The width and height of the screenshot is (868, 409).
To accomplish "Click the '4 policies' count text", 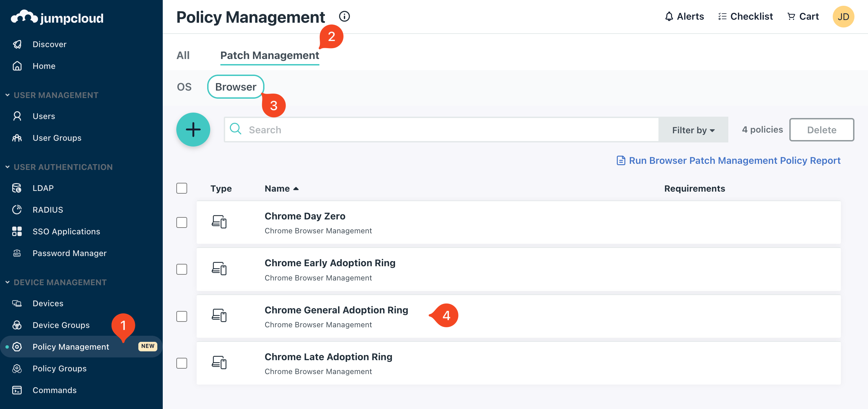I will pos(762,130).
